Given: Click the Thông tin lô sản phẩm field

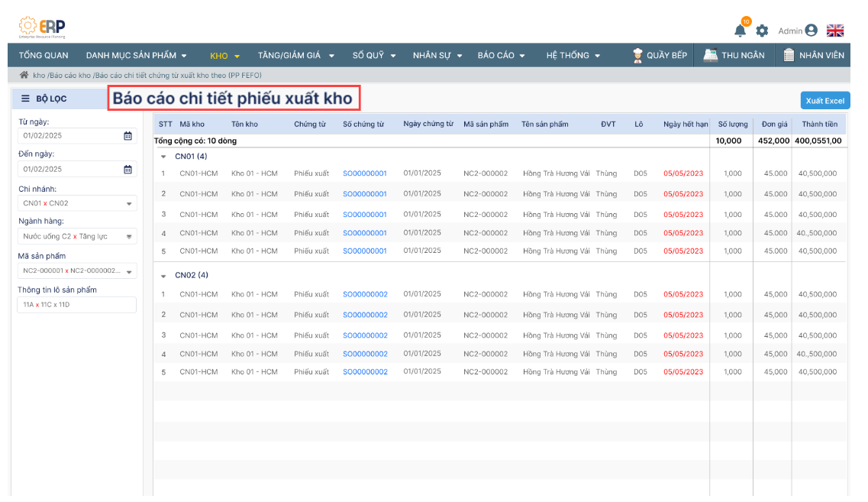Looking at the screenshot, I should (x=76, y=305).
